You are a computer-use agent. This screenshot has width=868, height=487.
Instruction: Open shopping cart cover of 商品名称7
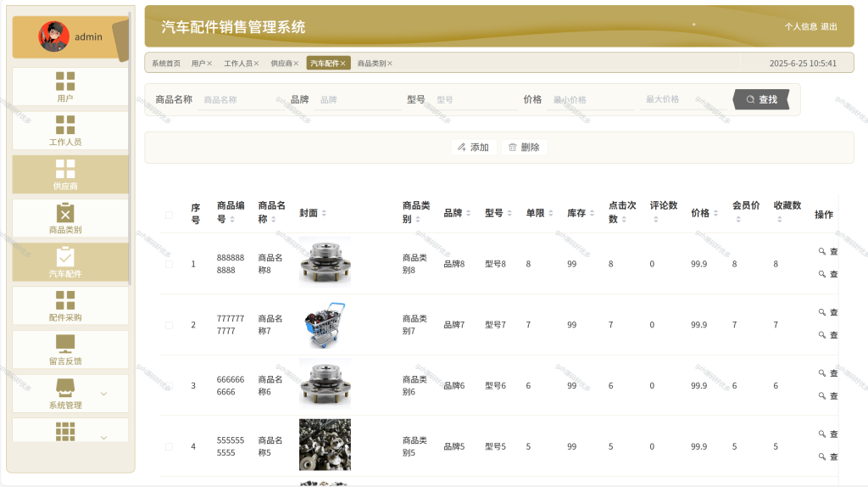point(325,325)
